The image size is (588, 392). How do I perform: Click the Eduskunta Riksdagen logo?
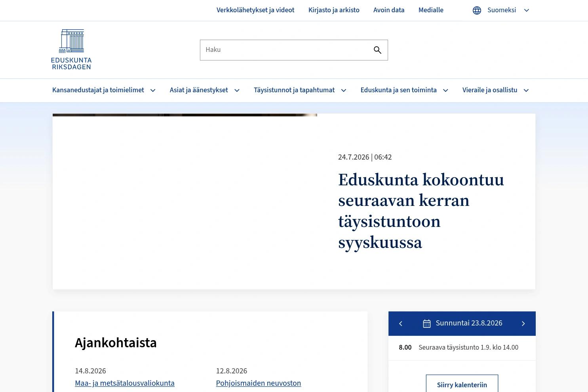71,49
